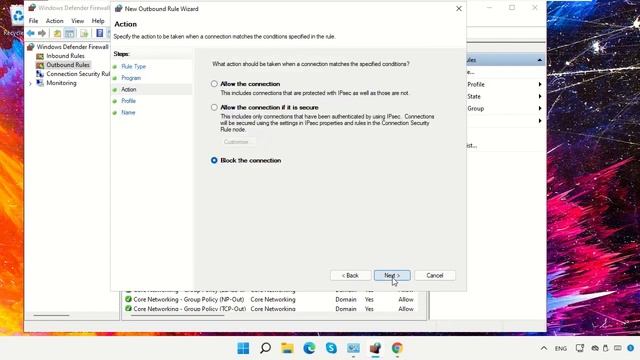
Task: Click the Monitoring tree icon
Action: coord(40,83)
